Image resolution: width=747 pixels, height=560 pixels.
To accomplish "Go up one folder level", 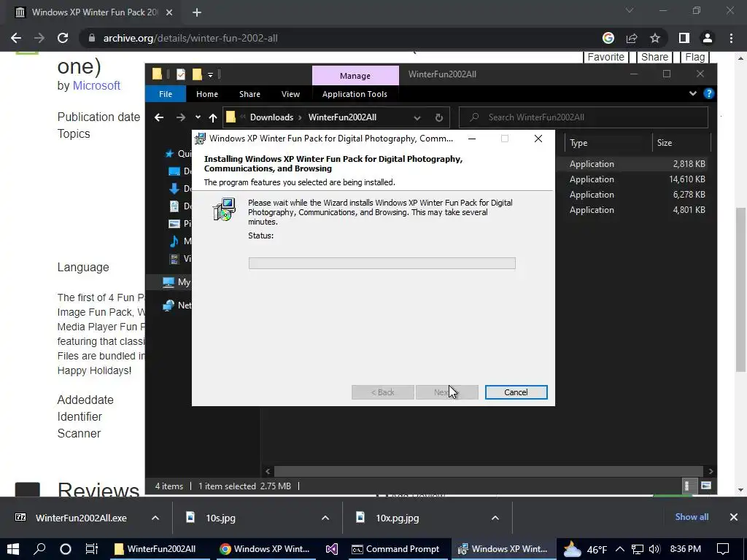I will [212, 117].
